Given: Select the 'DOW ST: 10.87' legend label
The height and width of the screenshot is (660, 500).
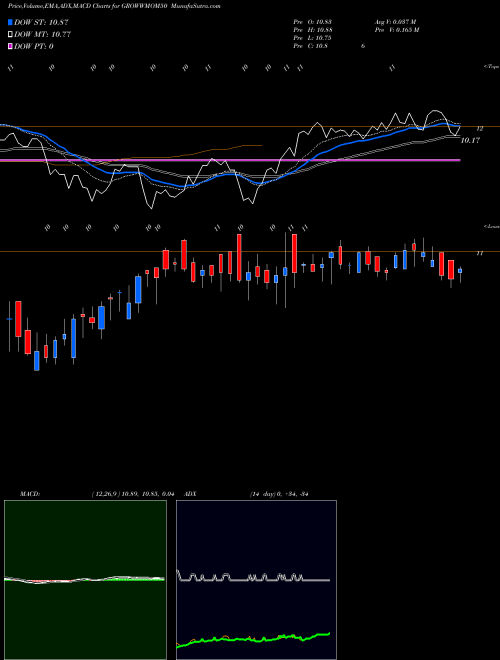Looking at the screenshot, I should pyautogui.click(x=41, y=23).
